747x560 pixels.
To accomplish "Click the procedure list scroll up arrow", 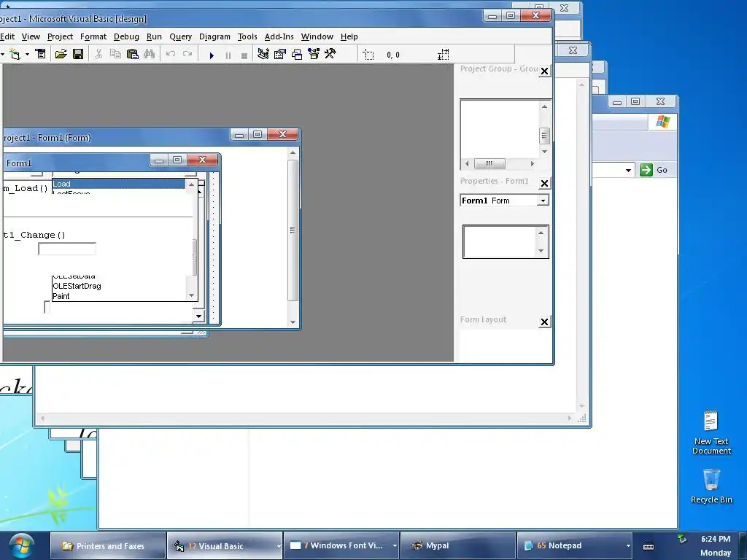I will tap(192, 184).
